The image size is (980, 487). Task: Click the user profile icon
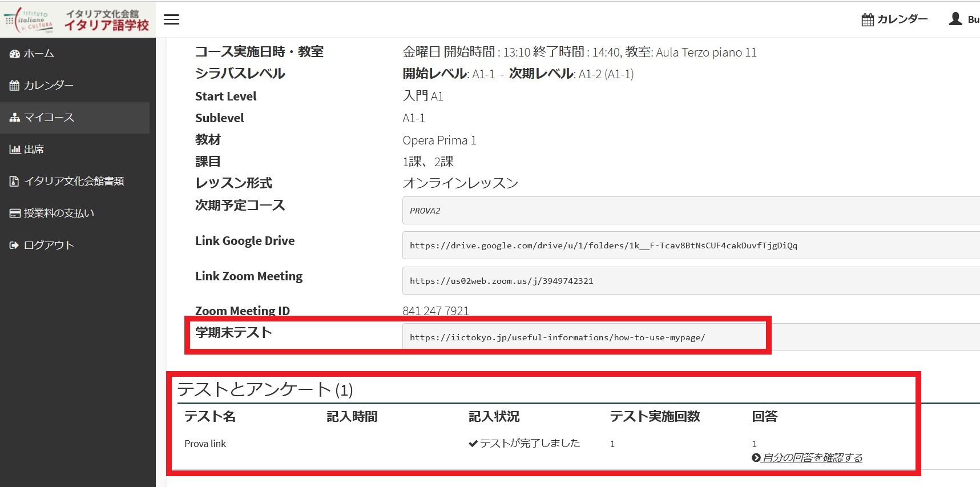(955, 19)
